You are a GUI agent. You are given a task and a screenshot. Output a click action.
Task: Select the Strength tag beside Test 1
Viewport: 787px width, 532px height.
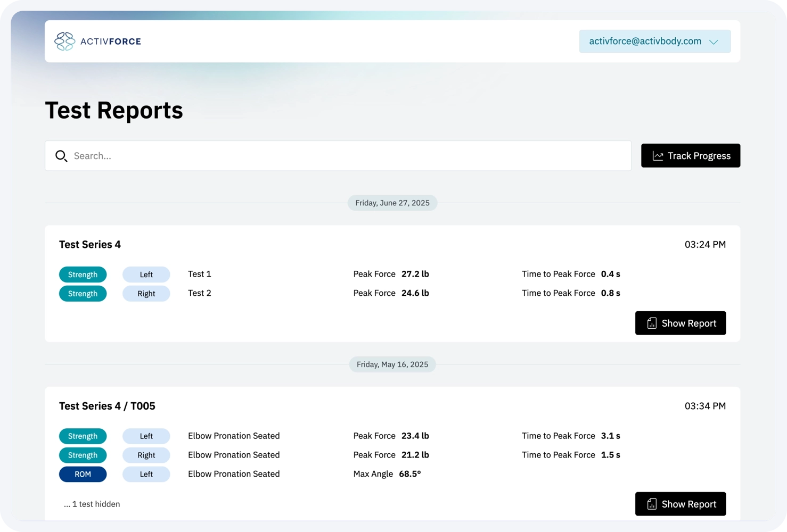coord(83,275)
